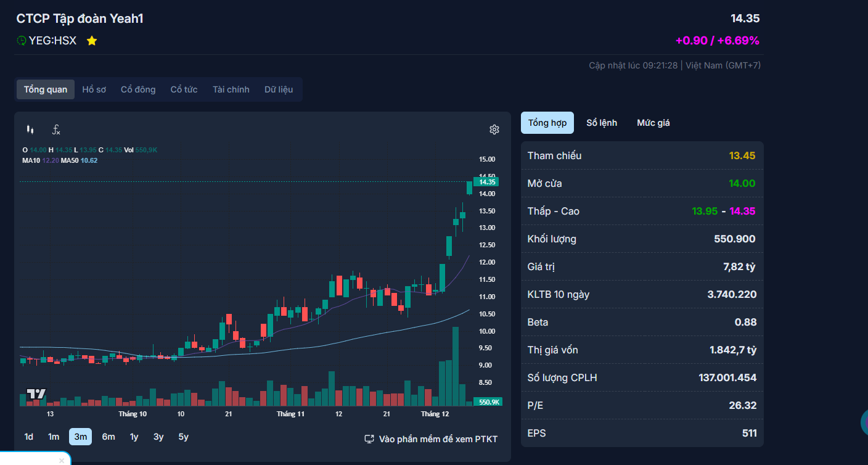This screenshot has height=465, width=868.
Task: Click the clock icon beside YEG:HSX
Action: pos(22,41)
